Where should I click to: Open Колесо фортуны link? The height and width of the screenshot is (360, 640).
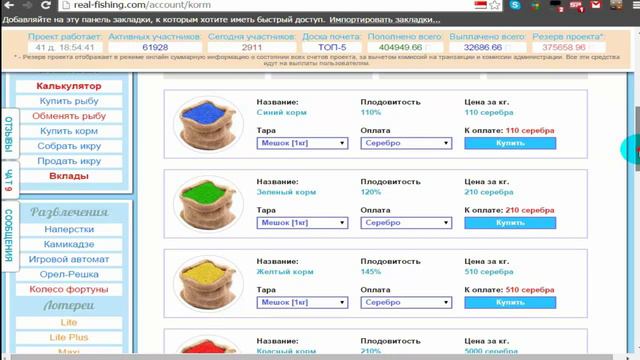pyautogui.click(x=69, y=289)
